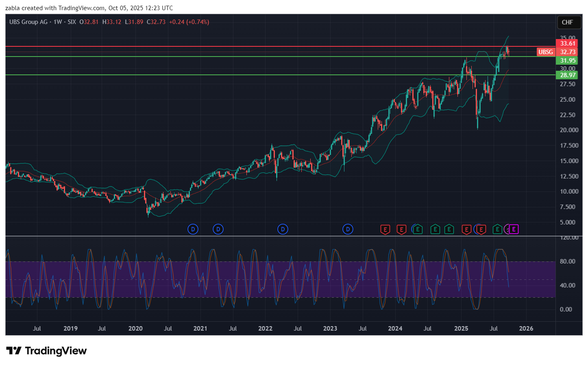Click the second blue dividend D marker

point(218,229)
